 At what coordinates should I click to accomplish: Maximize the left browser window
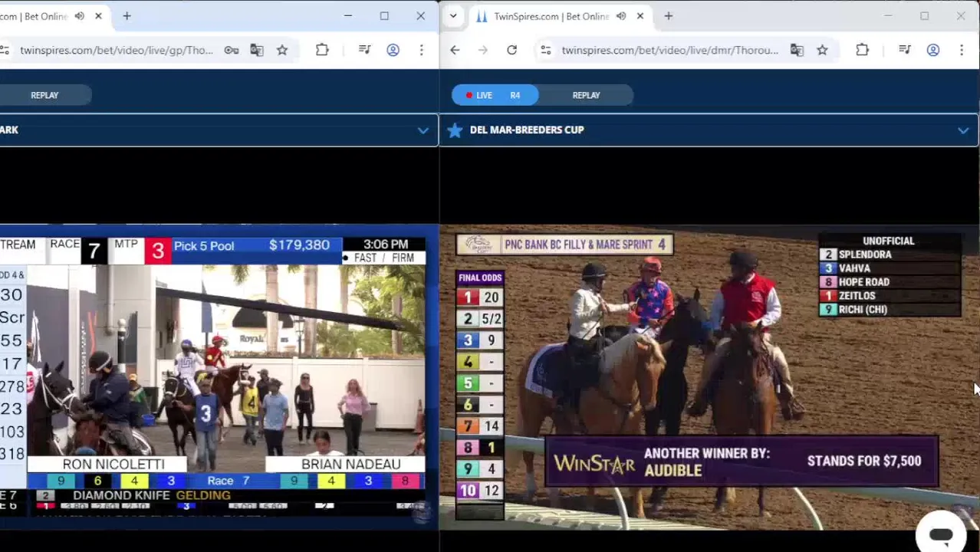point(384,16)
